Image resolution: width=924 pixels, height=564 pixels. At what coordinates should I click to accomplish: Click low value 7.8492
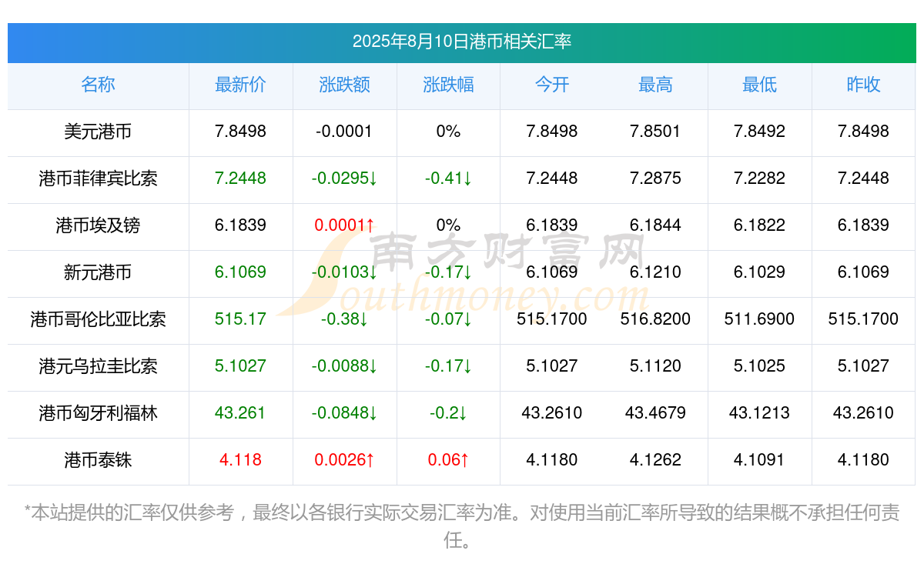759,132
